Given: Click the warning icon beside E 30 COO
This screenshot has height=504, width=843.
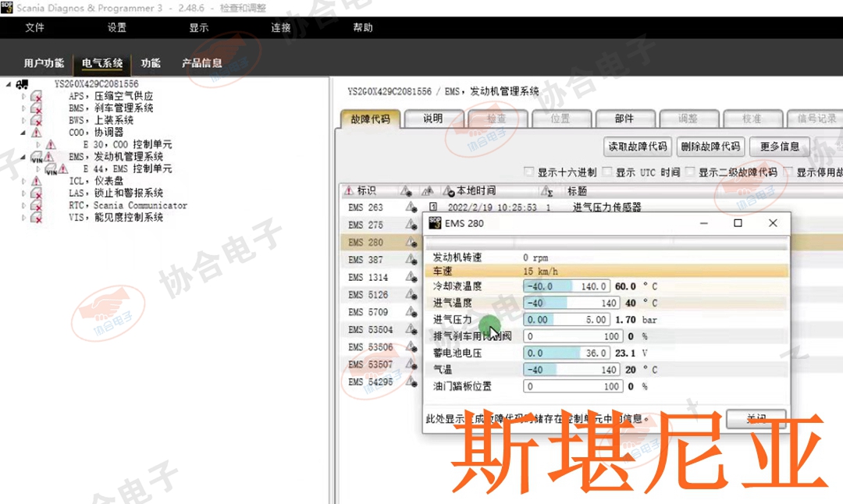Looking at the screenshot, I should coord(51,144).
